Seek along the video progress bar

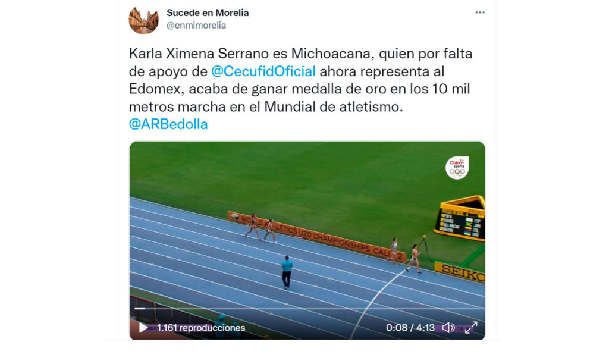[307, 309]
